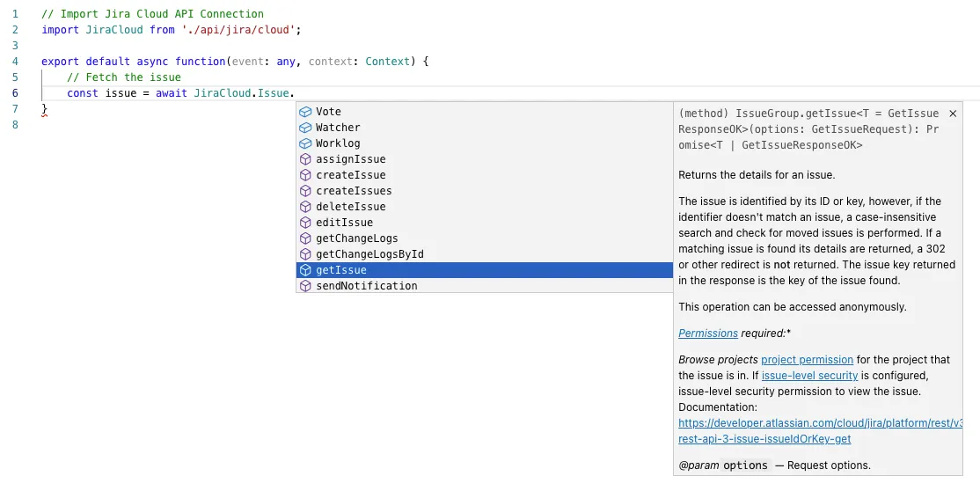This screenshot has height=491, width=980.
Task: Click the 'event' parameter name
Action: point(247,62)
